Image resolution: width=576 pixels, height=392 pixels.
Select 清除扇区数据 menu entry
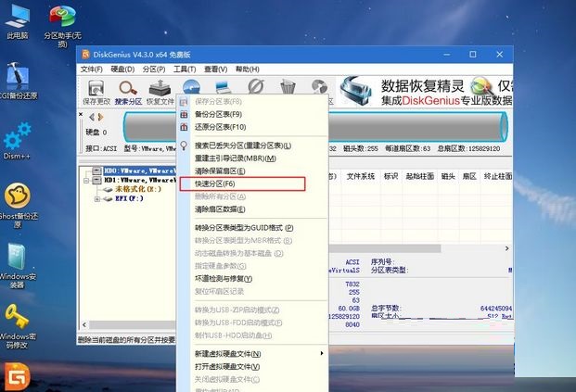coord(253,209)
